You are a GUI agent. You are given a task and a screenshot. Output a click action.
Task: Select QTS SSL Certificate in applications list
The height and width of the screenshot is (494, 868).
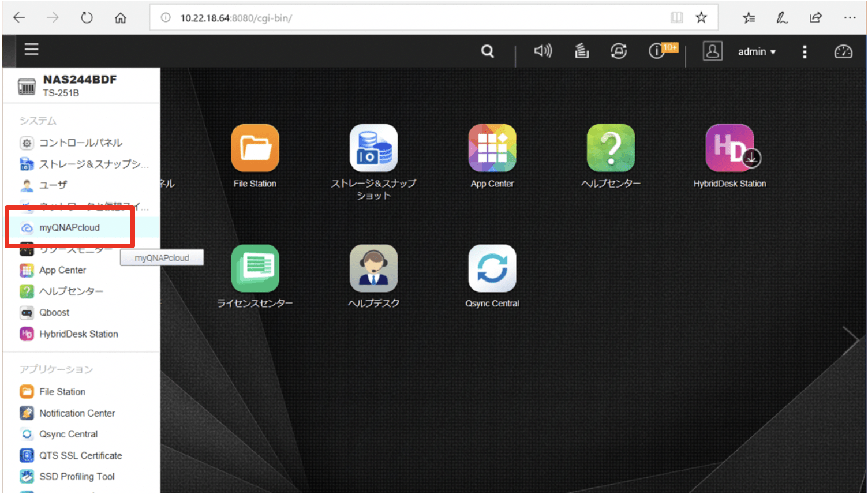pos(81,455)
